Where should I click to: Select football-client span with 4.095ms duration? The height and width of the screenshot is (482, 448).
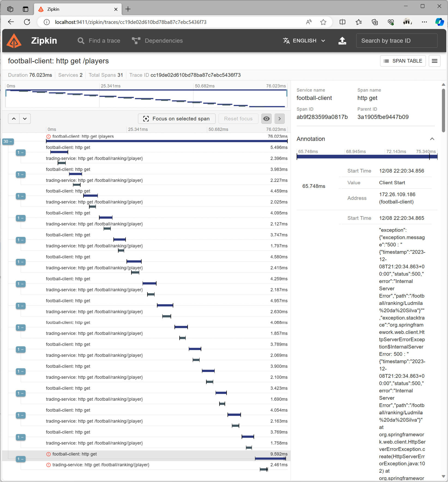tap(167, 215)
